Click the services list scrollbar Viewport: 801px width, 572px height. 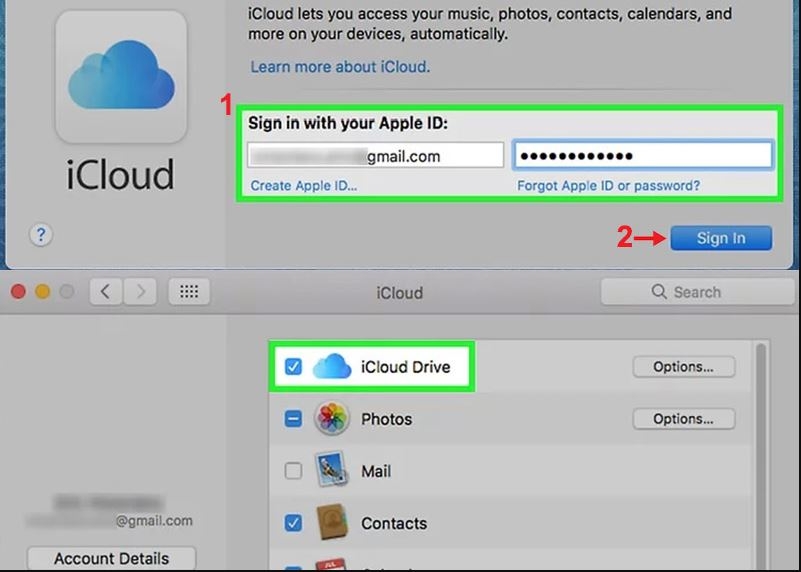point(761,455)
